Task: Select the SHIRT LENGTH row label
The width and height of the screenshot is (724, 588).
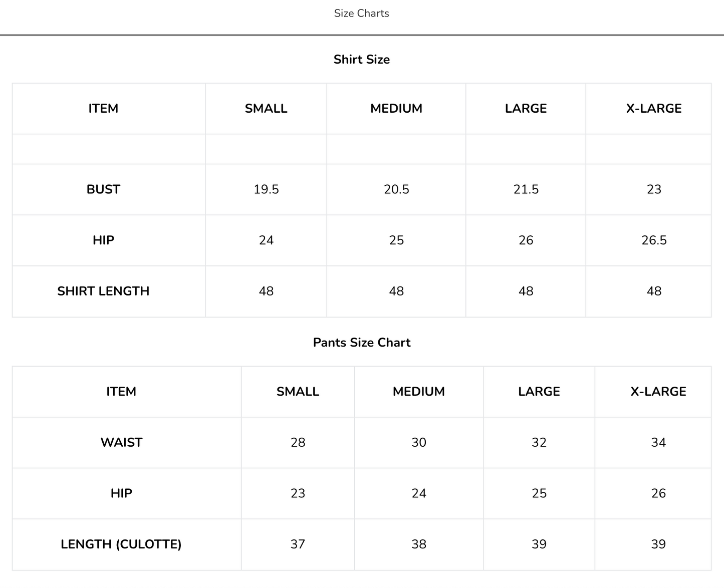Action: tap(104, 291)
